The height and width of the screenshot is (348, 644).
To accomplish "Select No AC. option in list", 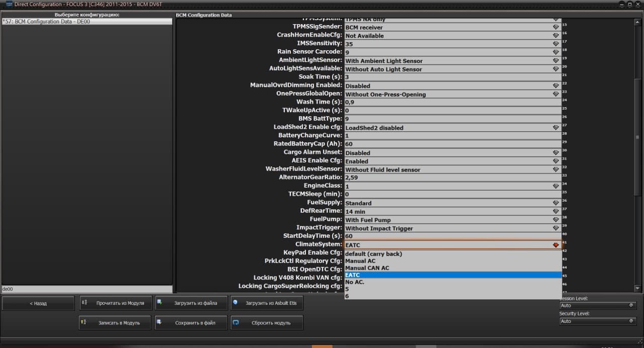I will tap(355, 282).
